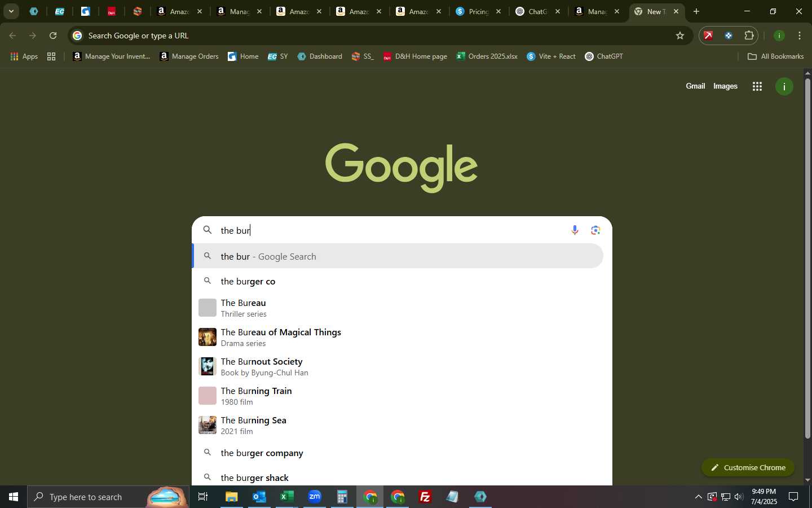Open Calculator from the taskbar
The width and height of the screenshot is (812, 508).
(x=342, y=497)
